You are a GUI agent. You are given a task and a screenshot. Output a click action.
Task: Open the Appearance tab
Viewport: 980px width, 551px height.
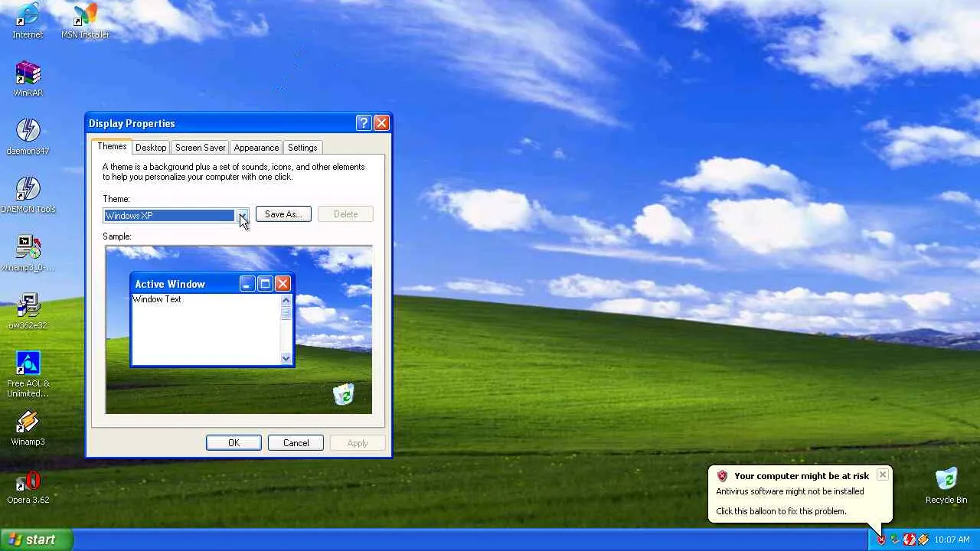click(256, 148)
